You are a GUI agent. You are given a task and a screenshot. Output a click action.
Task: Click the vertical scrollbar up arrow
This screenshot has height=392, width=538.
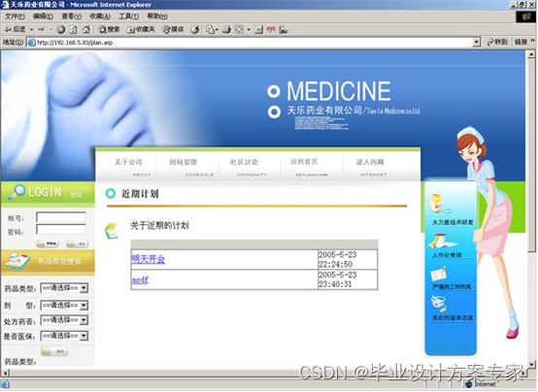531,54
